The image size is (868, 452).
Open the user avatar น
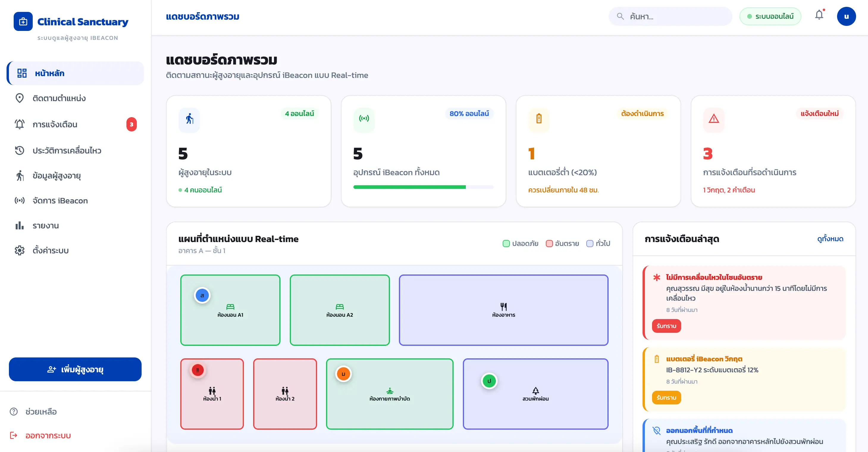tap(846, 16)
